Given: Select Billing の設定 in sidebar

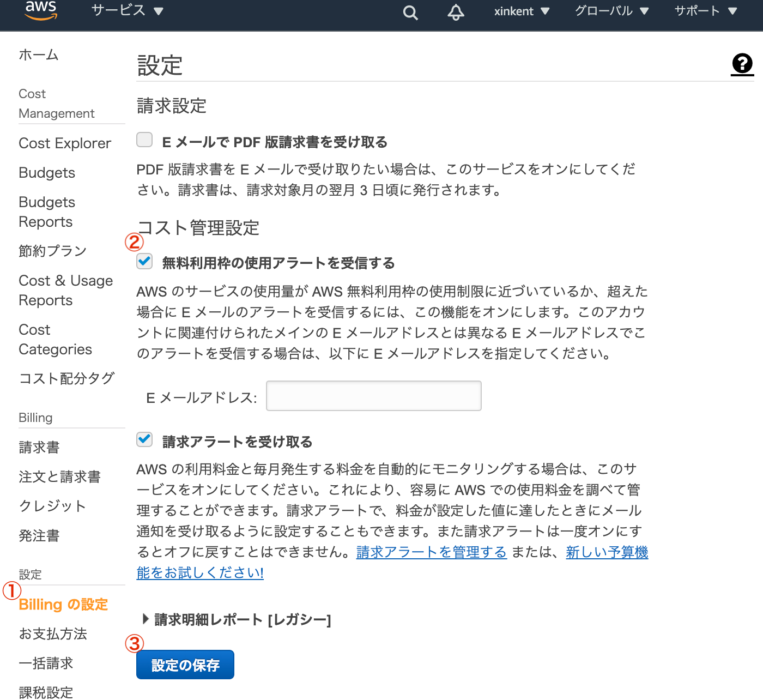Looking at the screenshot, I should coord(63,604).
